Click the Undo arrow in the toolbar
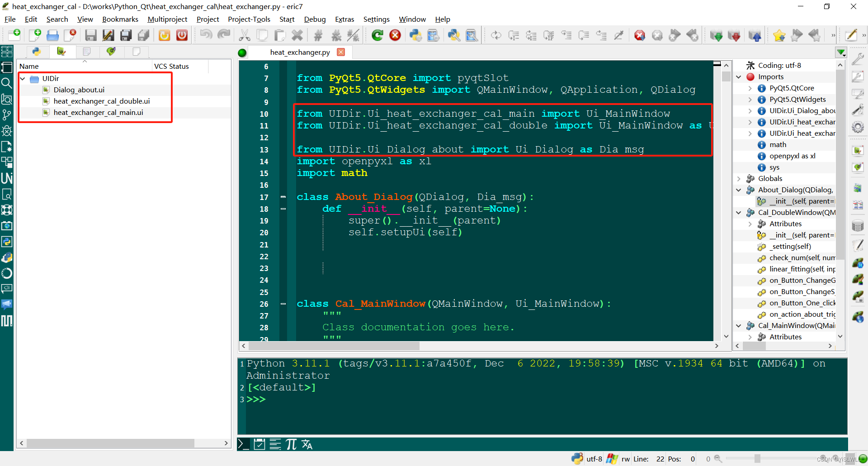This screenshot has width=868, height=466. [x=206, y=35]
